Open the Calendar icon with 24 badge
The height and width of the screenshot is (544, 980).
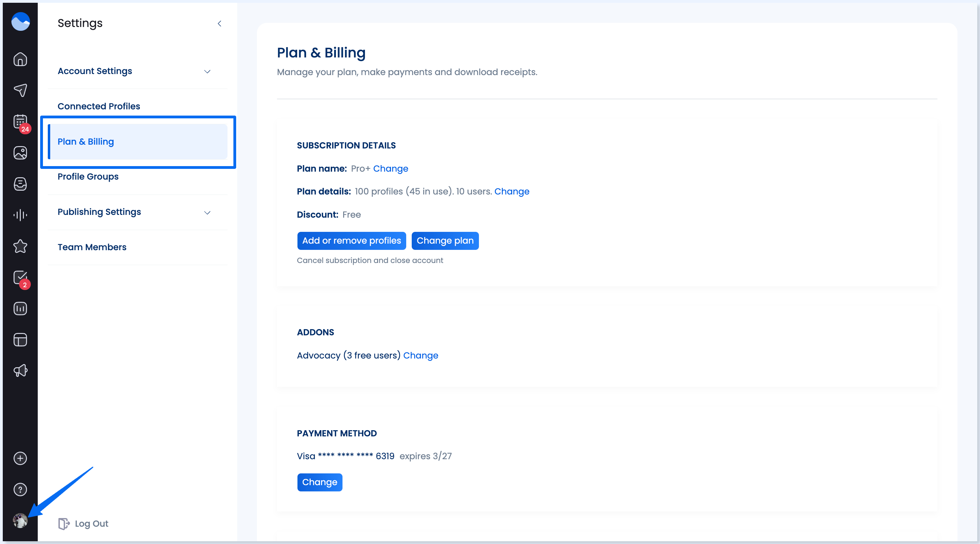coord(20,122)
